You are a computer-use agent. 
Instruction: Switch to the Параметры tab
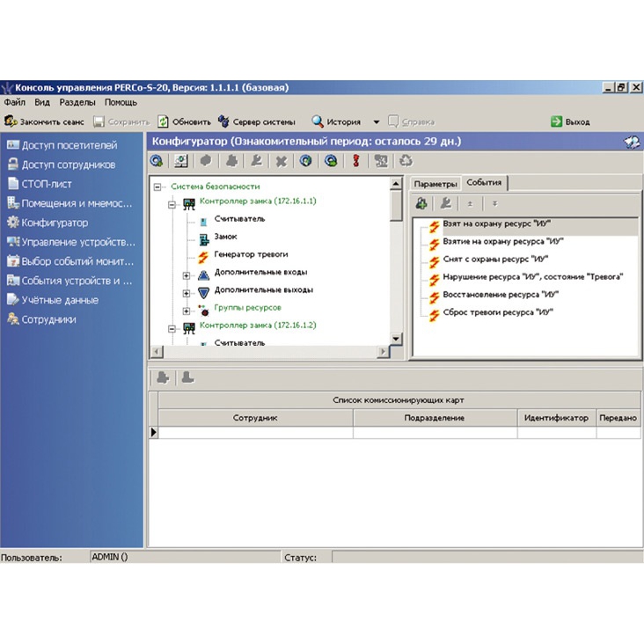coord(435,184)
